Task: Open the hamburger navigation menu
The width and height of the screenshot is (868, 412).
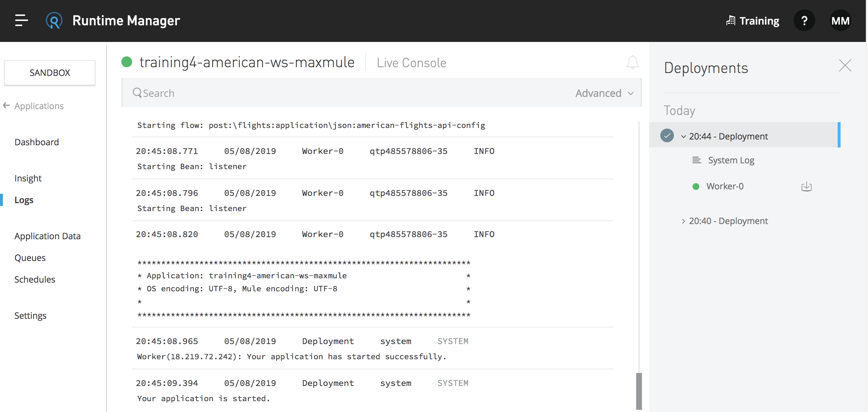Action: click(21, 21)
